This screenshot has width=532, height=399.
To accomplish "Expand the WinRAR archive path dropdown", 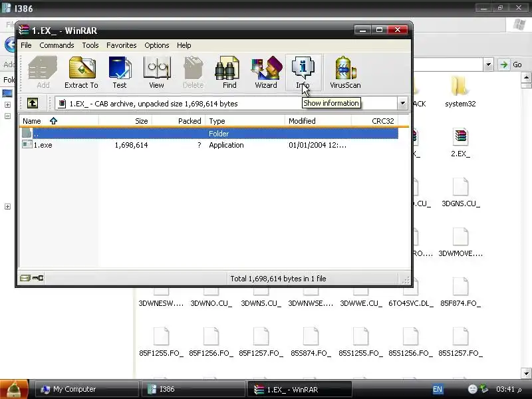I will click(402, 103).
